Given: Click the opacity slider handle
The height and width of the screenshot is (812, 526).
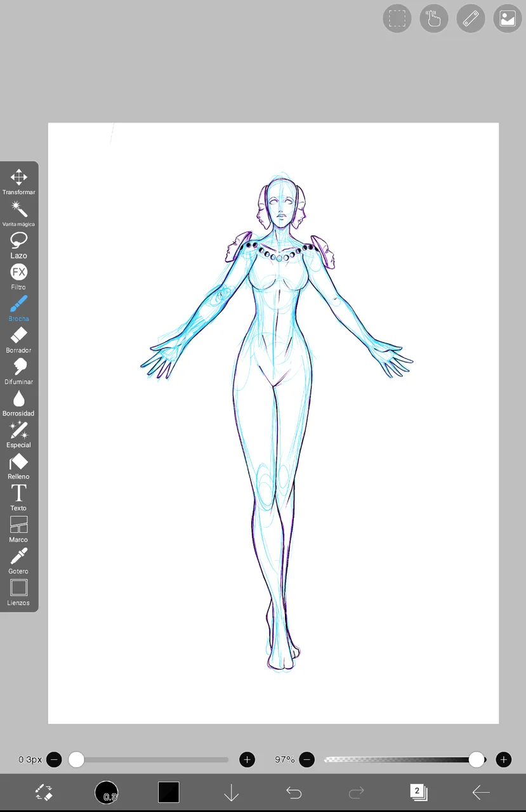Looking at the screenshot, I should (x=477, y=759).
